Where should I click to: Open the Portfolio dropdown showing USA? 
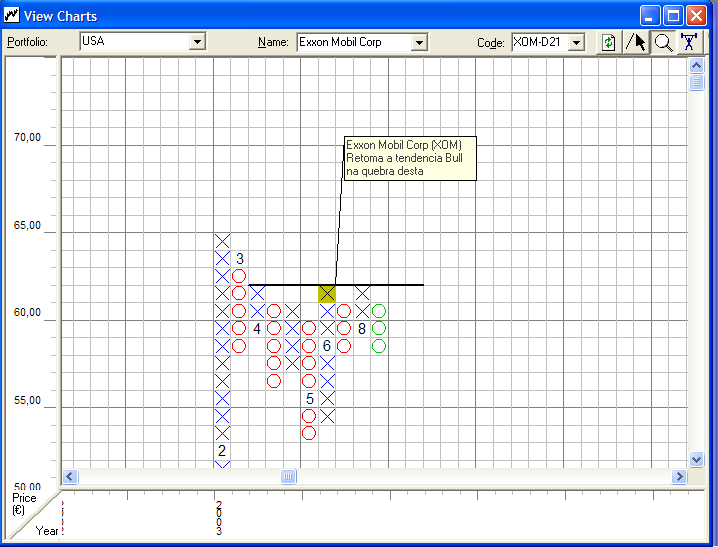tap(197, 42)
